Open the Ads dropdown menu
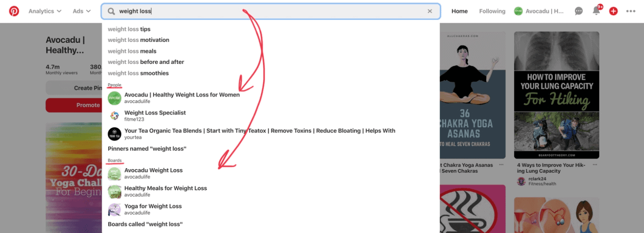Image resolution: width=644 pixels, height=233 pixels. click(x=81, y=11)
